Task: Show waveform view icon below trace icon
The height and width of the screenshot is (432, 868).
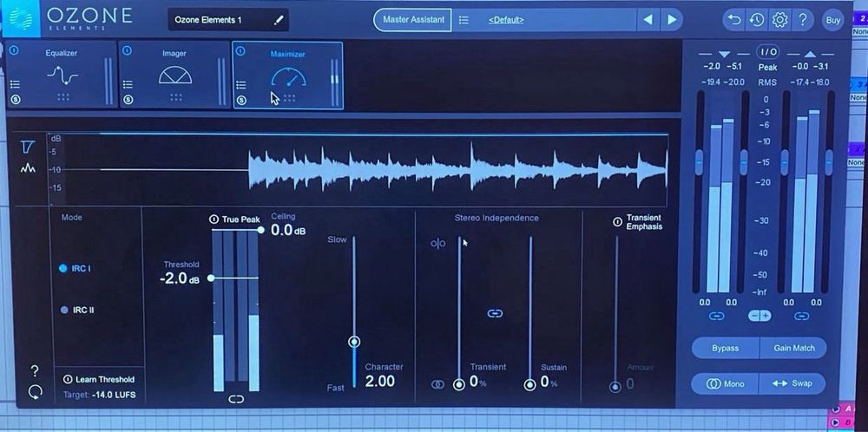Action: coord(28,168)
